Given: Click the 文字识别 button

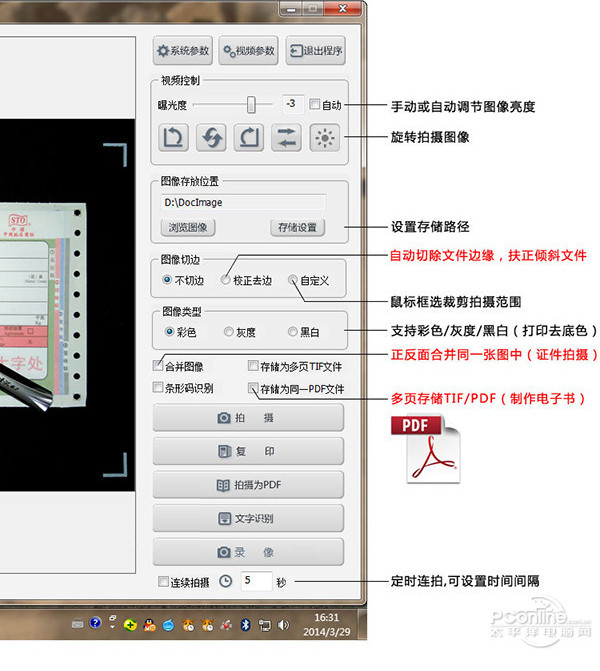Looking at the screenshot, I should 247,518.
